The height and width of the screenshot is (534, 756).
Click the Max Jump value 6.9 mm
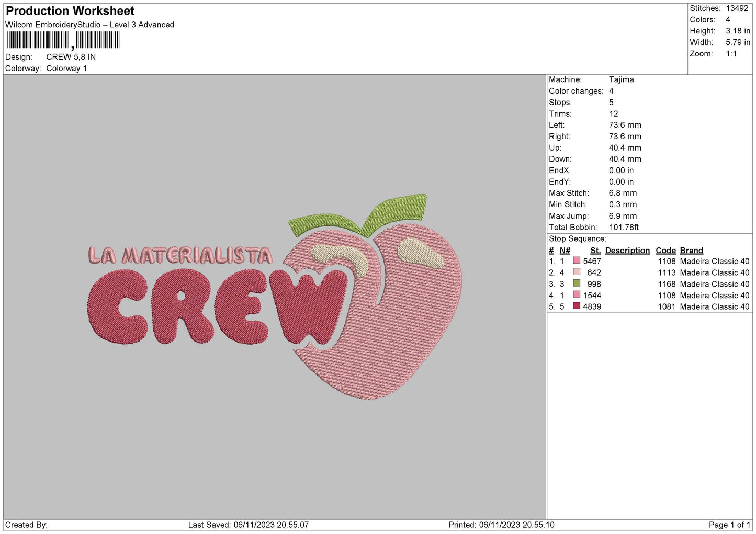623,216
